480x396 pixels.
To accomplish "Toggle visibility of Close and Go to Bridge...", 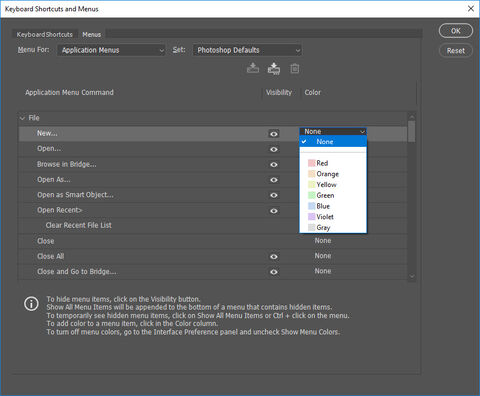I will 274,272.
